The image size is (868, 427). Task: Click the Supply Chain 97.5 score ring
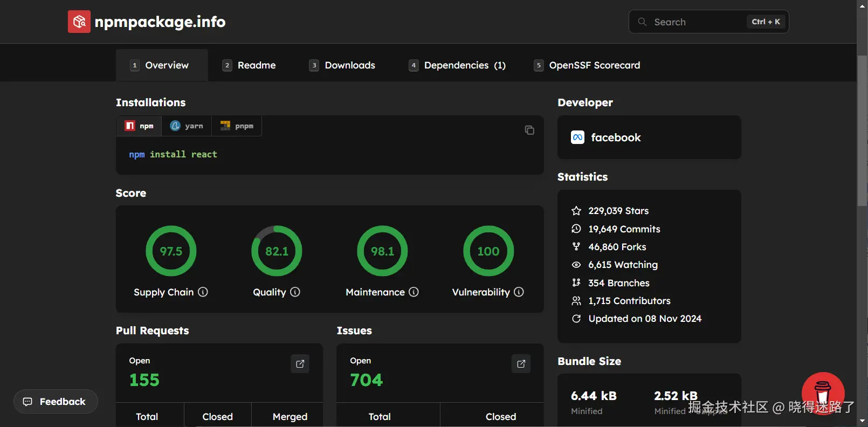click(171, 251)
